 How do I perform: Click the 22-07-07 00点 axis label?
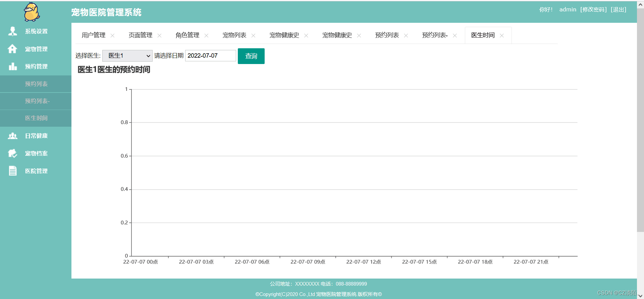coord(141,262)
